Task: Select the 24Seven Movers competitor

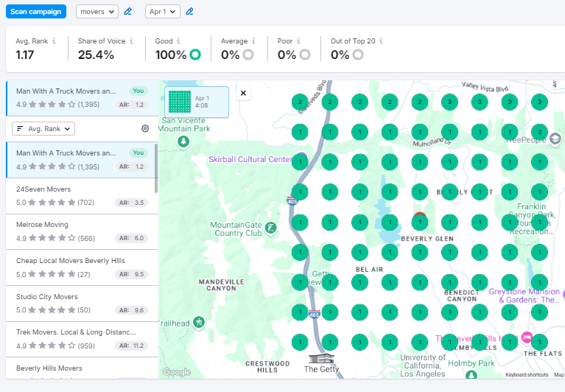Action: 83,196
